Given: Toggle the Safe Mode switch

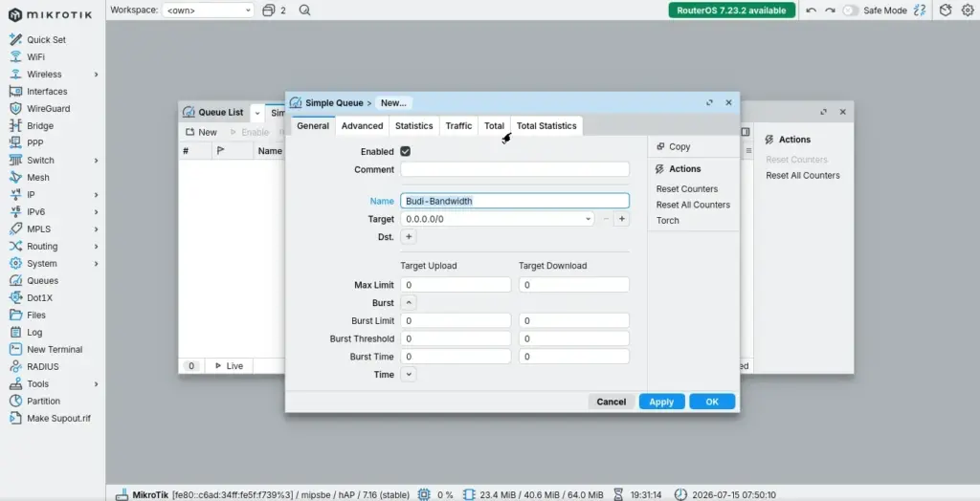Looking at the screenshot, I should [851, 10].
